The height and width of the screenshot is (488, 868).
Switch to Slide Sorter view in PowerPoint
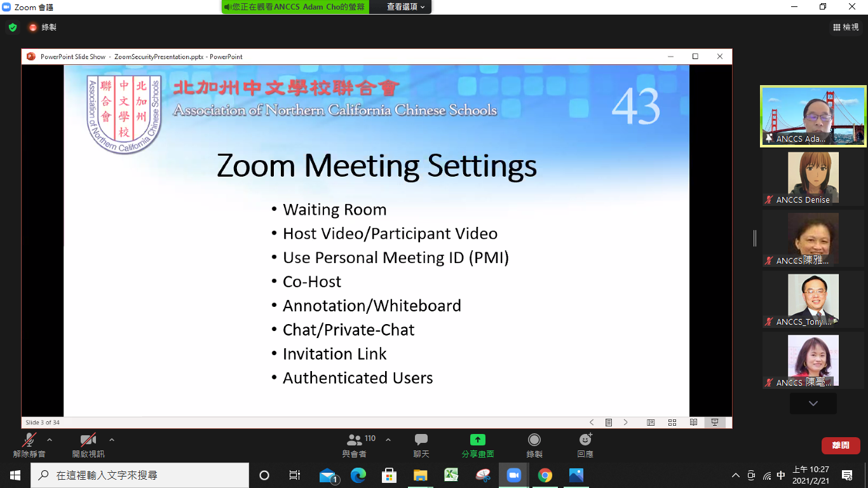[672, 422]
